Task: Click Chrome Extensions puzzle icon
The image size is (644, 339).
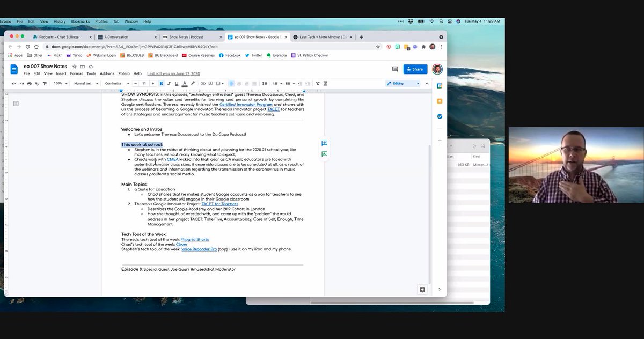Action: (x=423, y=47)
